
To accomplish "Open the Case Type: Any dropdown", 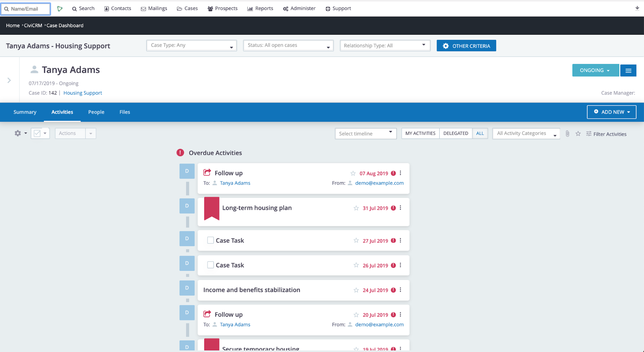I will pyautogui.click(x=191, y=45).
